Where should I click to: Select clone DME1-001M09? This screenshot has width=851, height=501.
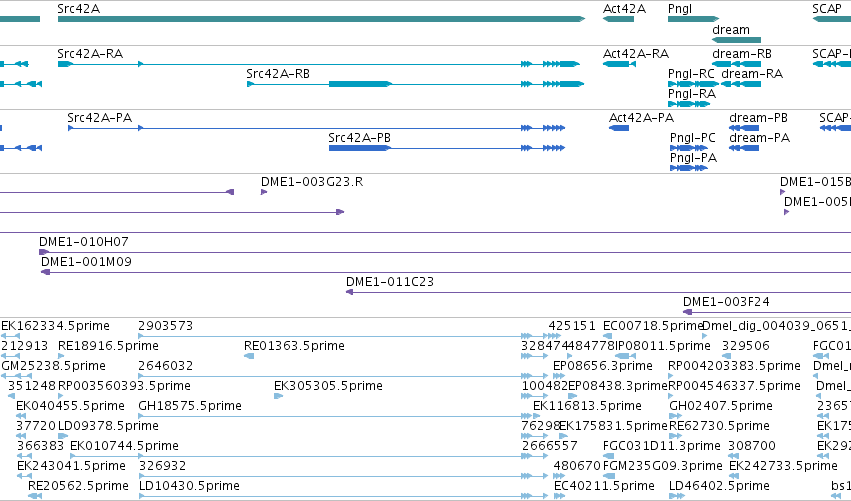pyautogui.click(x=446, y=272)
